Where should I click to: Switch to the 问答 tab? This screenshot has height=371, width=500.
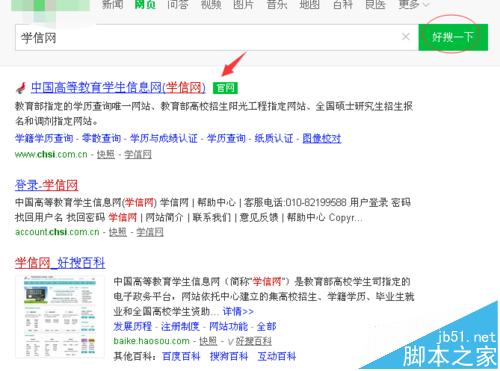(178, 5)
